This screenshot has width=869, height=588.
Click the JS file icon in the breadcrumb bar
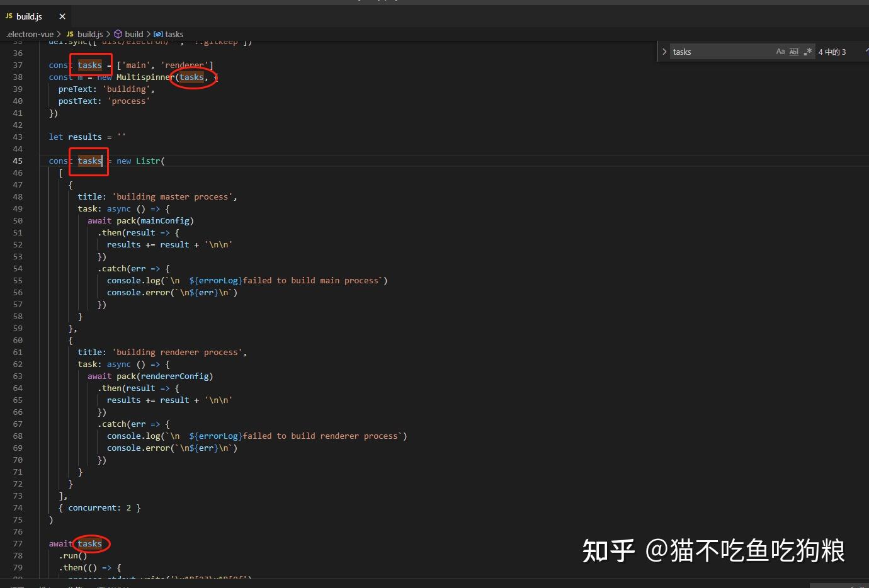click(x=69, y=34)
